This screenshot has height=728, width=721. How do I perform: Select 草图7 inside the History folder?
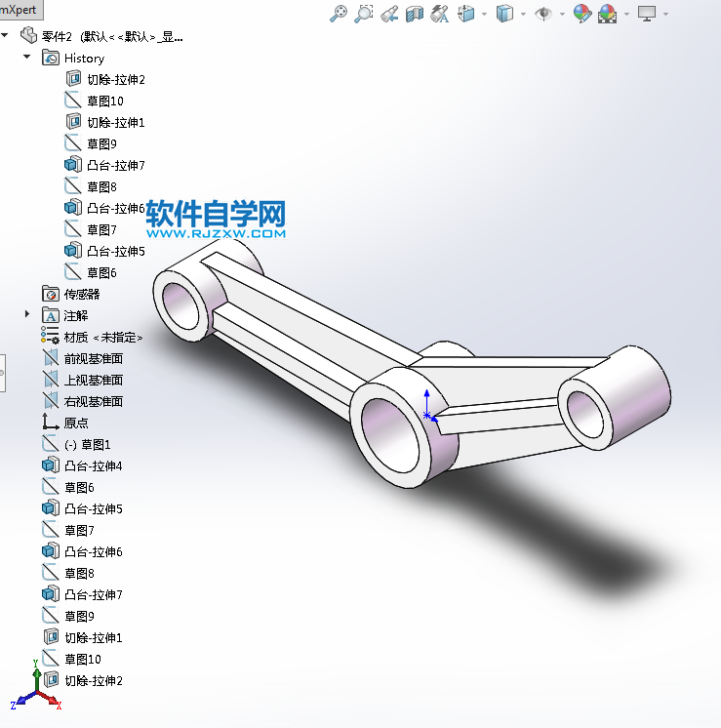click(x=91, y=229)
